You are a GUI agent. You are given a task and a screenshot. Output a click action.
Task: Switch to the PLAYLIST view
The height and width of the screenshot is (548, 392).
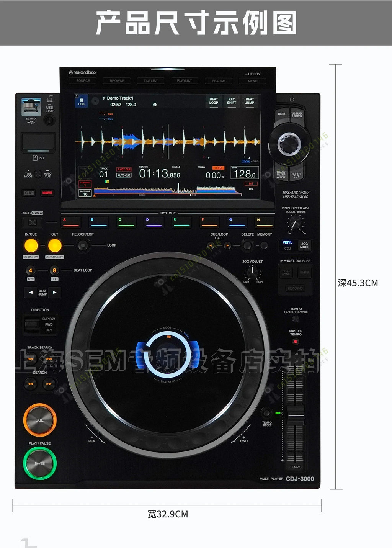coord(184,81)
